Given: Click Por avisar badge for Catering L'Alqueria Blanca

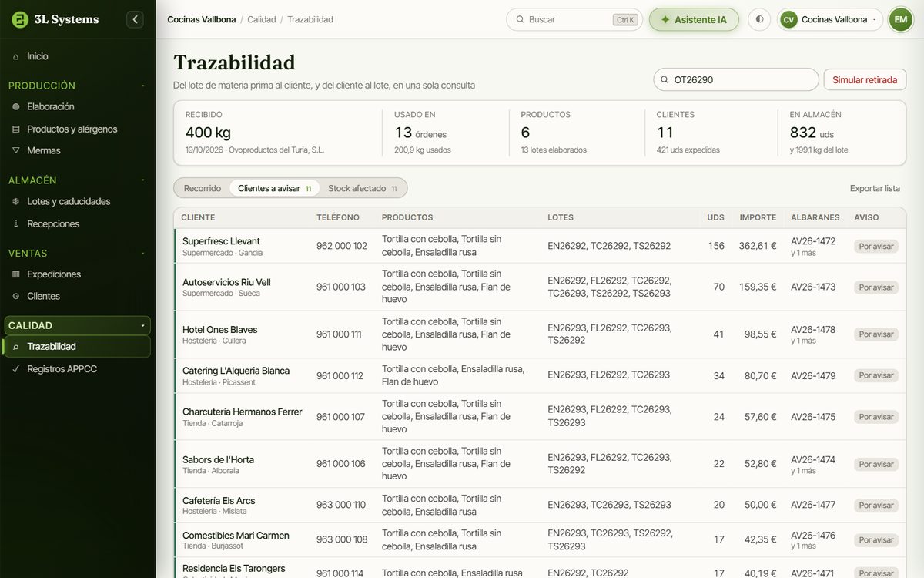Looking at the screenshot, I should [876, 375].
